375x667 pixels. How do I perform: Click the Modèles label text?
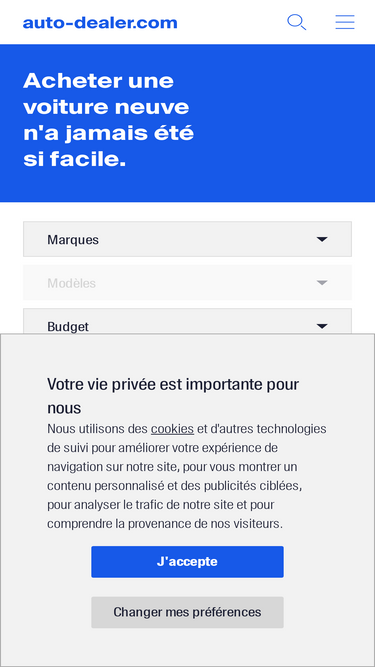(x=71, y=283)
